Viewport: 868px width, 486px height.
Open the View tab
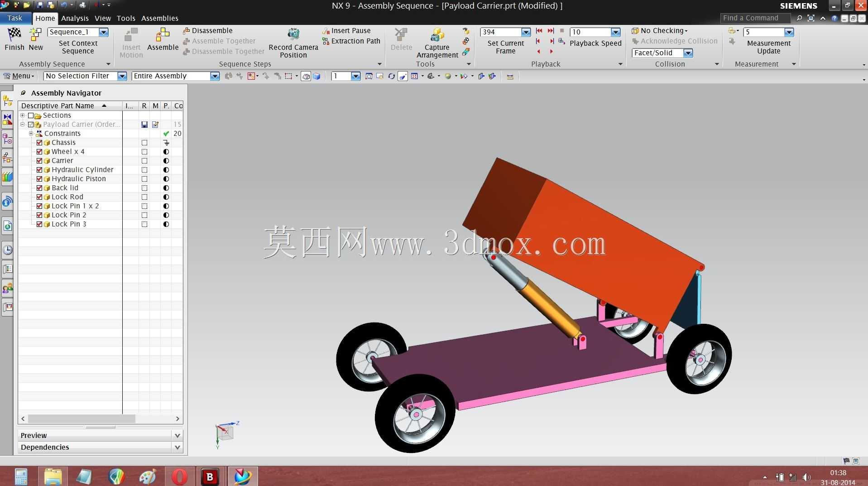pos(103,18)
